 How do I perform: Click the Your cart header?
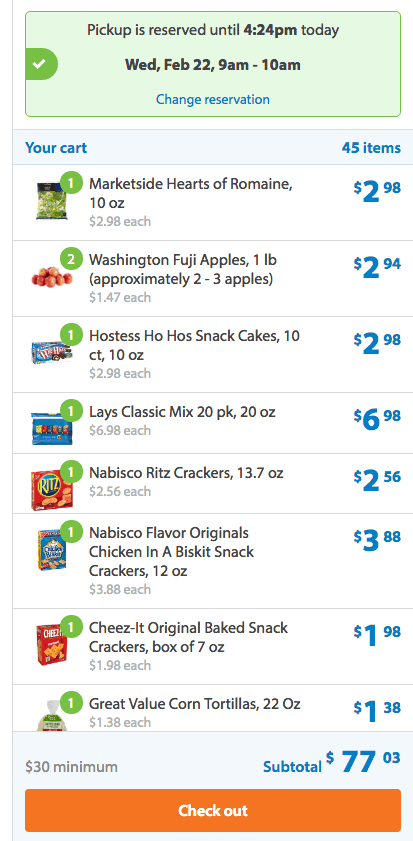(56, 147)
